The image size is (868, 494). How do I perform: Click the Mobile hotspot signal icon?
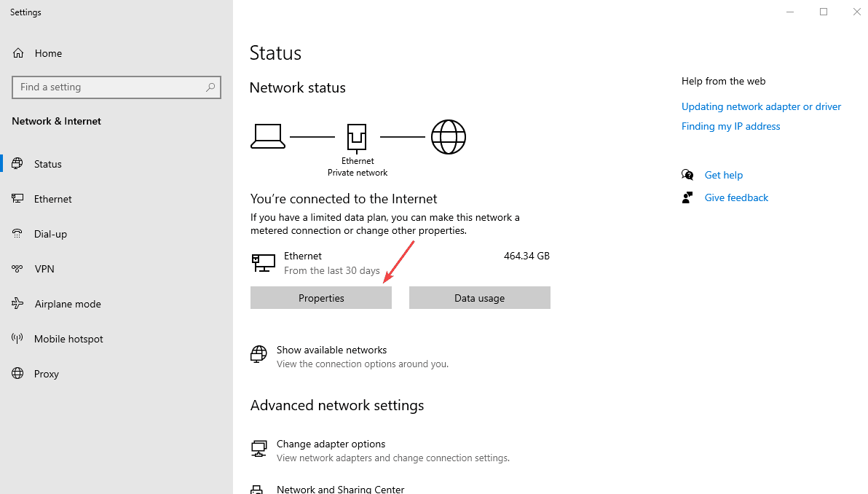pyautogui.click(x=18, y=339)
